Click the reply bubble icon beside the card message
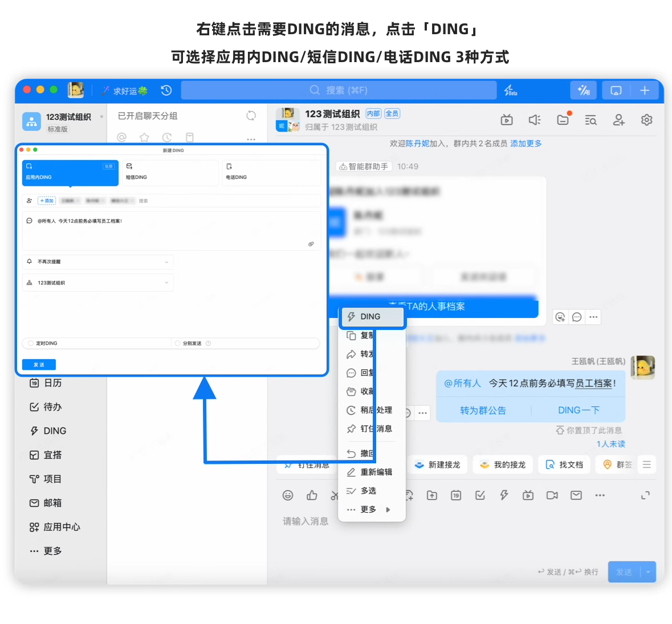This screenshot has width=672, height=624. (x=577, y=317)
